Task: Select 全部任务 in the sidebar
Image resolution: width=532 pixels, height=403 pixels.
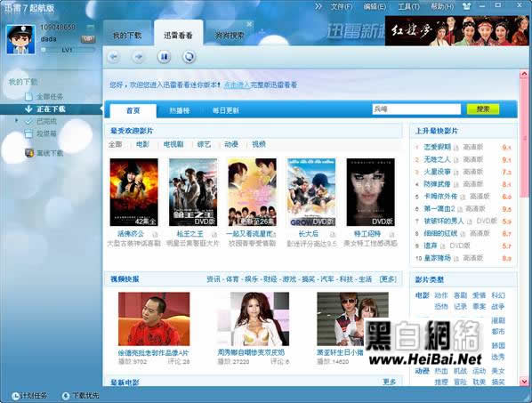Action: coord(50,97)
